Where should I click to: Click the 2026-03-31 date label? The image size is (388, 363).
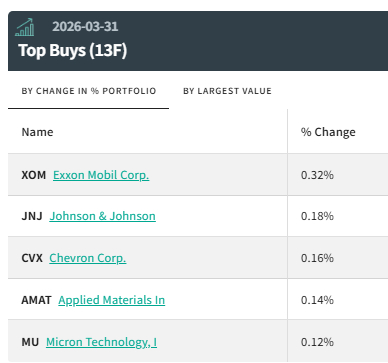click(x=85, y=27)
